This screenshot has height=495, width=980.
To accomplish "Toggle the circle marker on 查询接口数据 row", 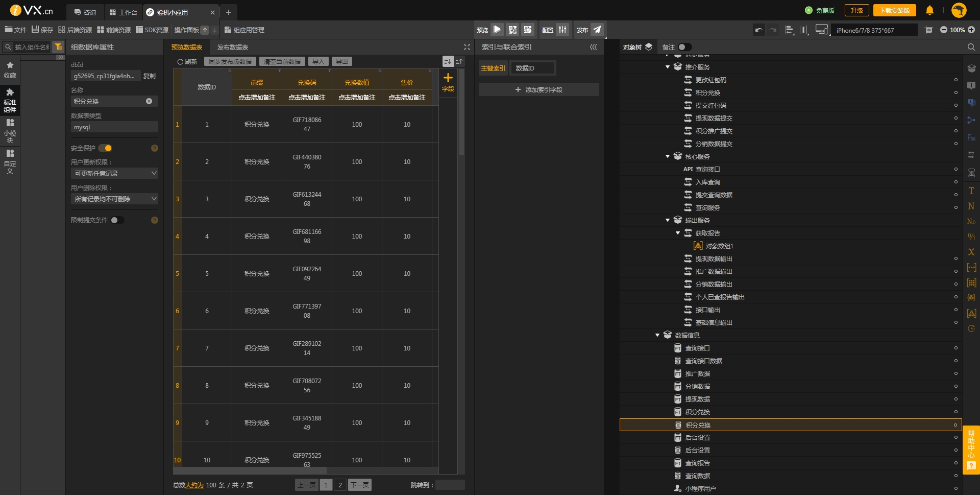I will click(x=955, y=361).
